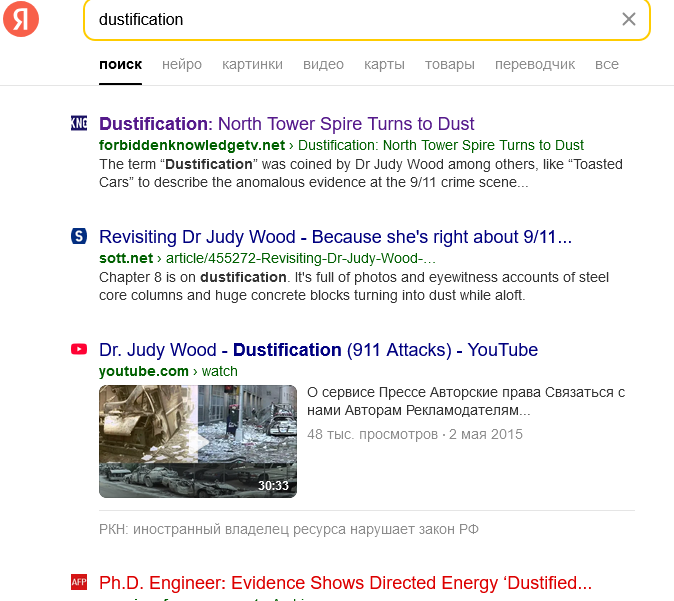Visit the sott.net domain link
The image size is (674, 601).
pos(126,258)
